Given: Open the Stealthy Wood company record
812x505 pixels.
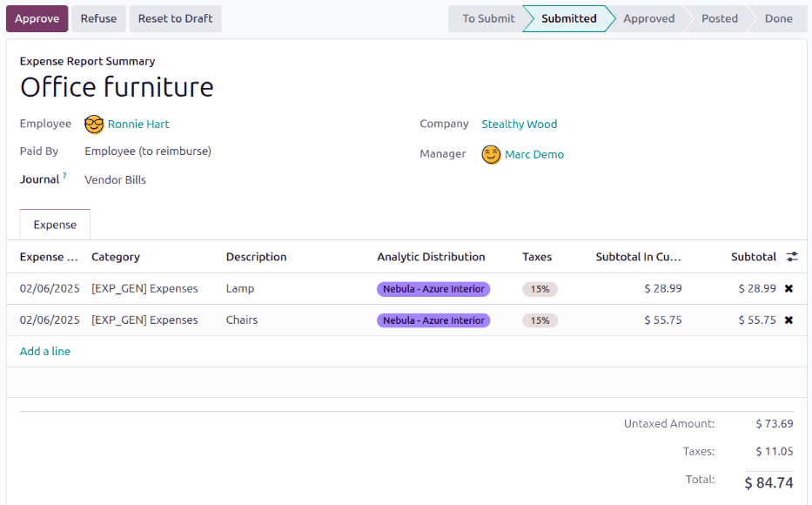Looking at the screenshot, I should 519,124.
